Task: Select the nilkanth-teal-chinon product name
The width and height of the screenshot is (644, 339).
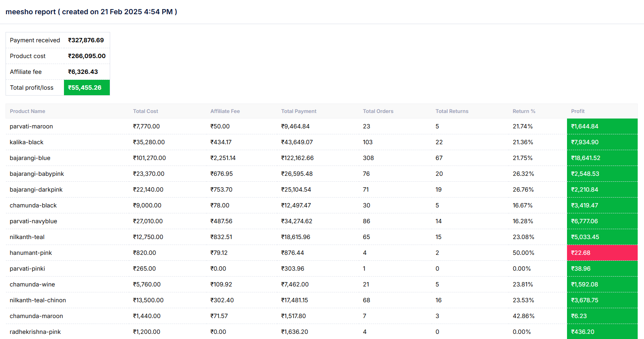Action: [38, 300]
